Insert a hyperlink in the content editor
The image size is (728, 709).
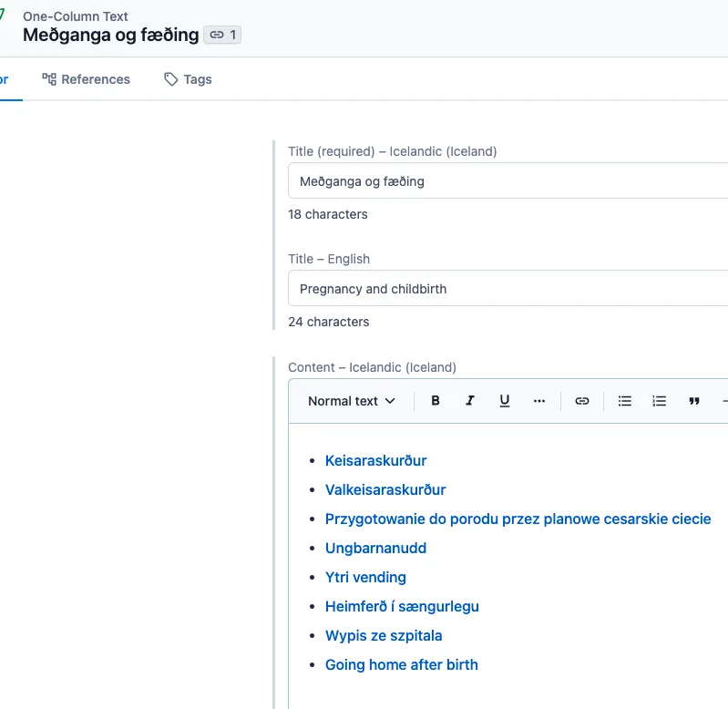[x=581, y=401]
